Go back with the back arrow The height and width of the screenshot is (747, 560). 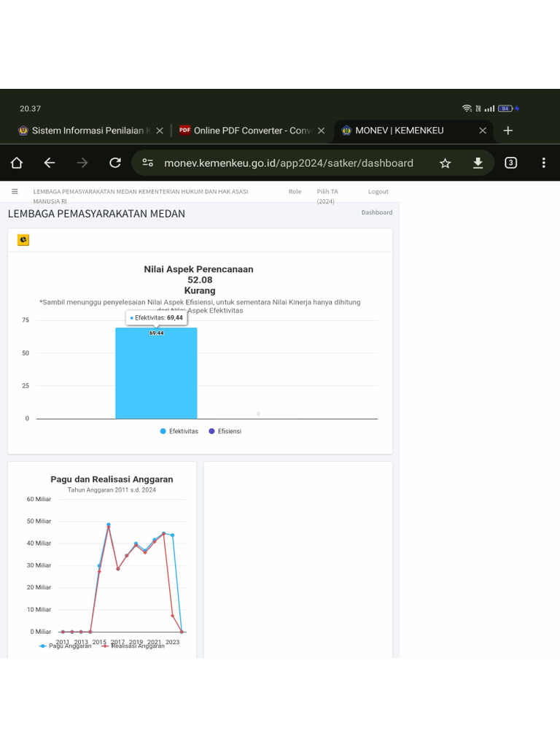49,163
